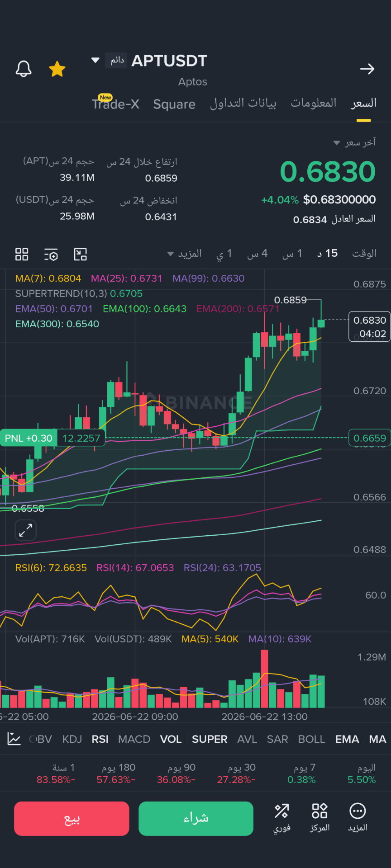The width and height of the screenshot is (391, 868).
Task: Switch to the بيانات التداول tab
Action: point(243,103)
